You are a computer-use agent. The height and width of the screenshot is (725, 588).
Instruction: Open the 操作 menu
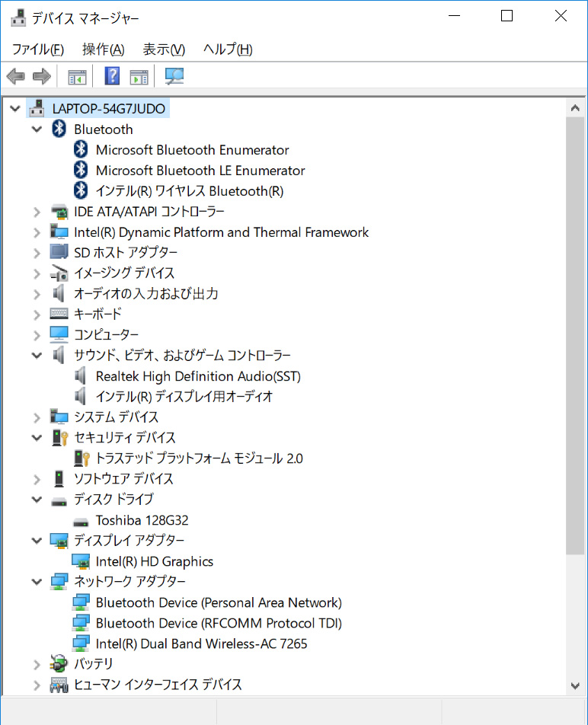click(103, 49)
